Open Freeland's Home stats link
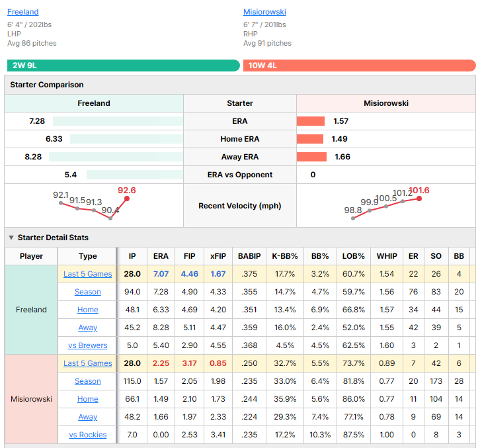 pyautogui.click(x=87, y=310)
